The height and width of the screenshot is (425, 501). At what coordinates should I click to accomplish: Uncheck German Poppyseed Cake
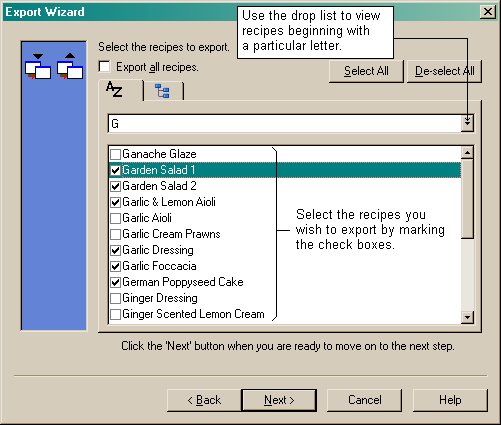click(115, 282)
